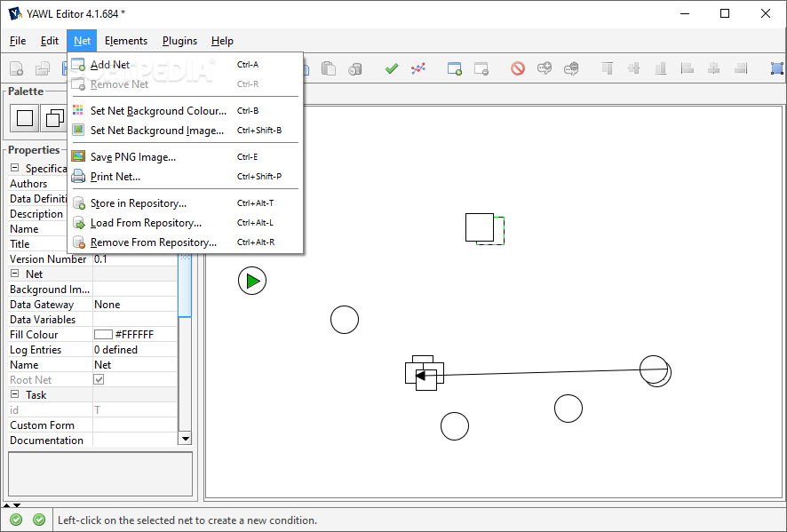The width and height of the screenshot is (787, 532).
Task: Select the dashed green task on canvas
Action: [499, 232]
